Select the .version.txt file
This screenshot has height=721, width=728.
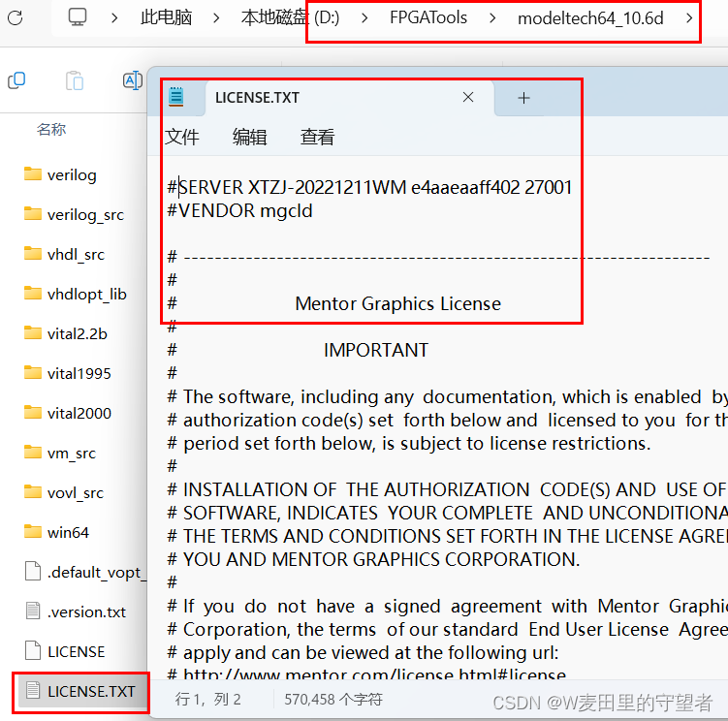pyautogui.click(x=86, y=611)
